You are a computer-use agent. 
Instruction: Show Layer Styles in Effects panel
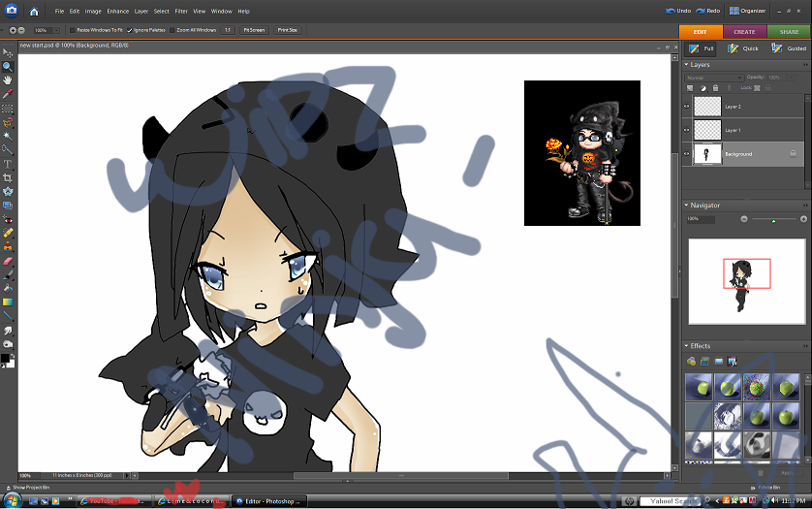704,362
